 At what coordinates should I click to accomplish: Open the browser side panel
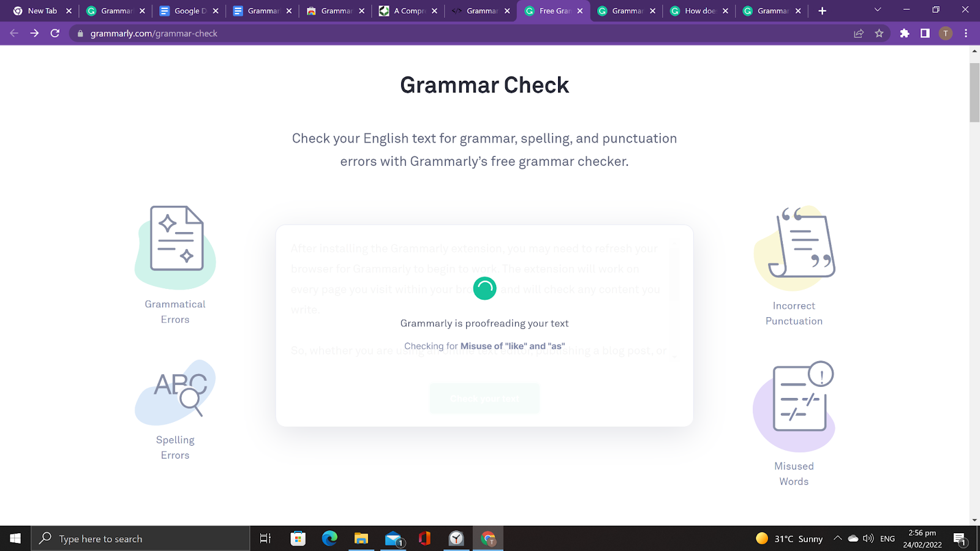925,34
